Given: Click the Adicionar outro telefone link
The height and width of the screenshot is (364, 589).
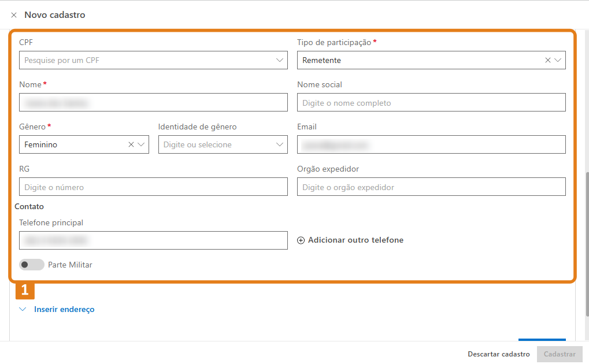Looking at the screenshot, I should [355, 240].
